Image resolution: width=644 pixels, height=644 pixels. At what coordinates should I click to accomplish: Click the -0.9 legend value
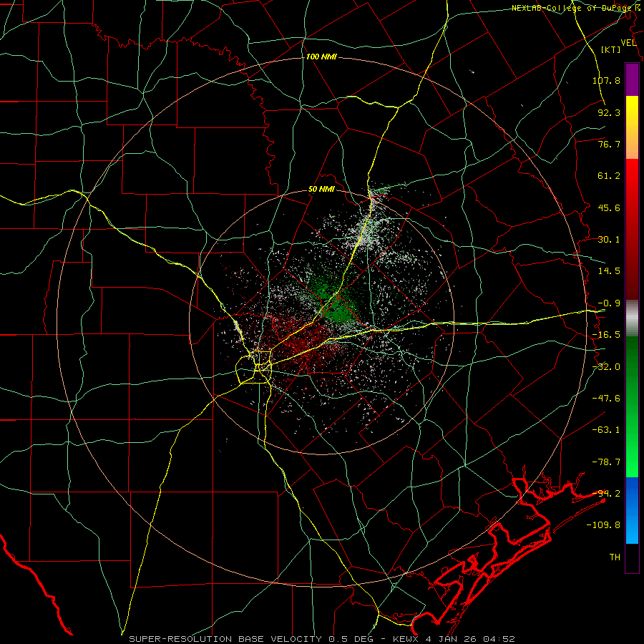click(609, 303)
